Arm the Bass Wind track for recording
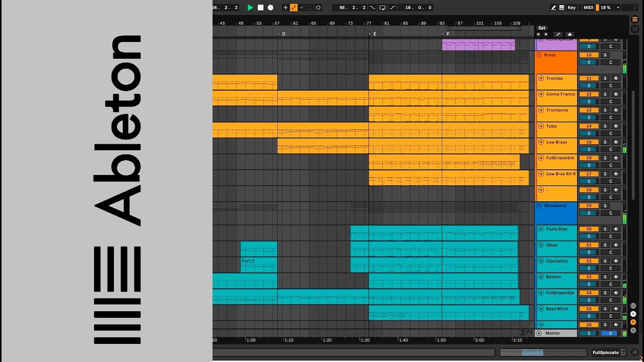 [616, 309]
